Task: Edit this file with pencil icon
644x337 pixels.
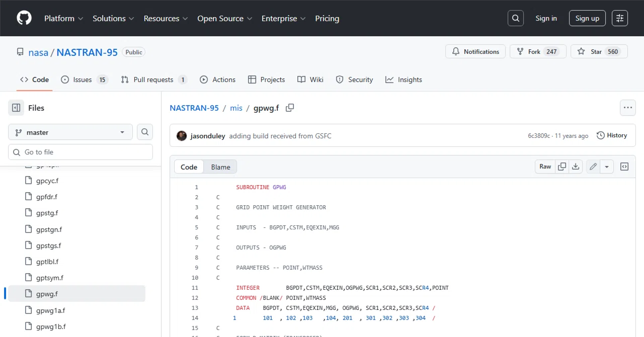Action: coord(593,166)
